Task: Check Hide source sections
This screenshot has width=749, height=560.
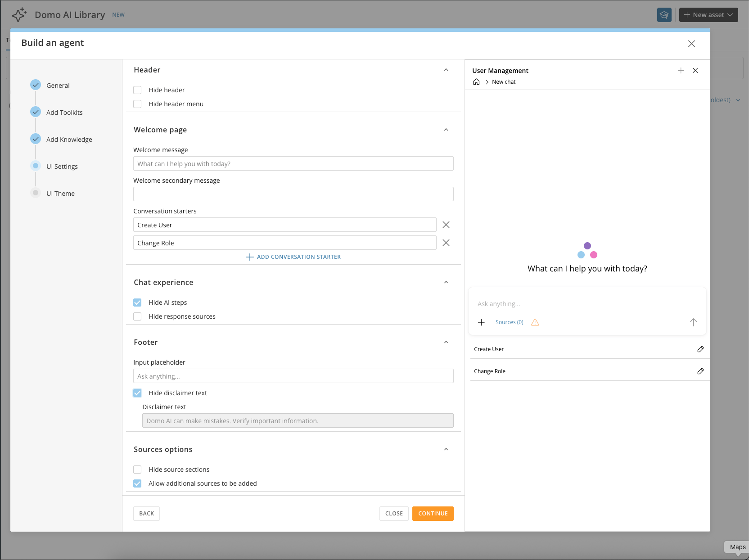Action: pos(137,470)
